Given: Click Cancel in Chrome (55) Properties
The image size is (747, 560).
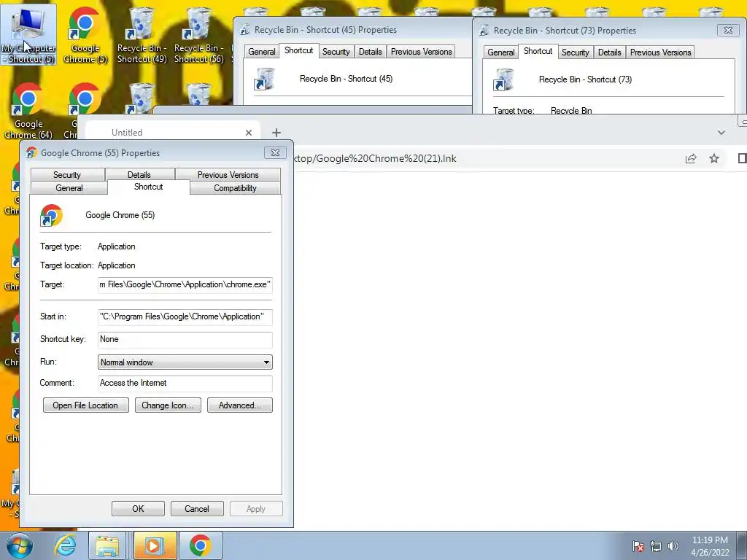Looking at the screenshot, I should coord(197,508).
